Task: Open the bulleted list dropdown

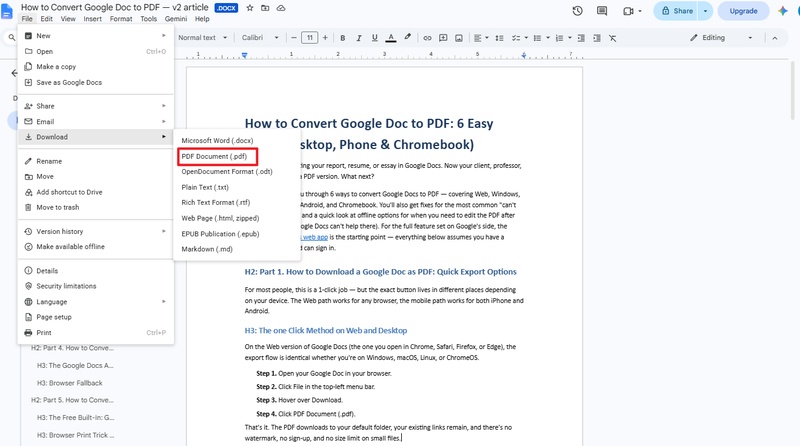Action: coord(547,38)
